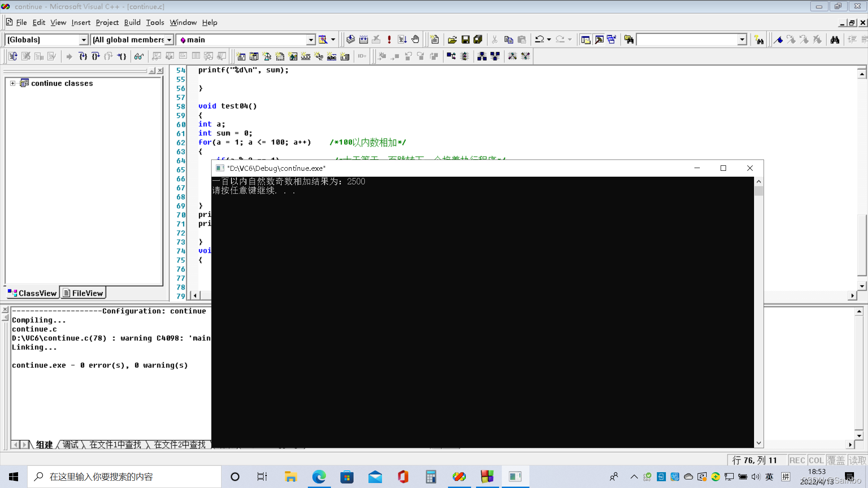This screenshot has width=868, height=488.
Task: Save the file with floppy disk icon
Action: [465, 40]
